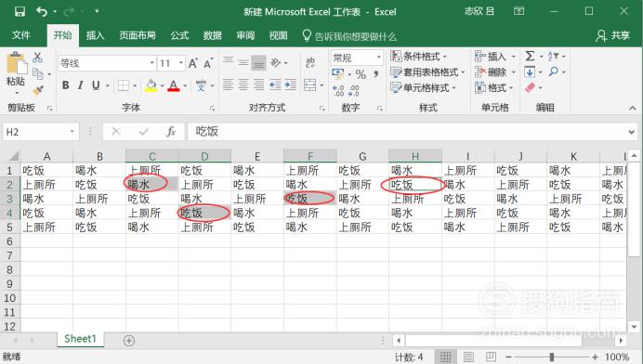The width and height of the screenshot is (643, 364).
Task: Collapse the ribbon with the arrow
Action: pyautogui.click(x=633, y=109)
